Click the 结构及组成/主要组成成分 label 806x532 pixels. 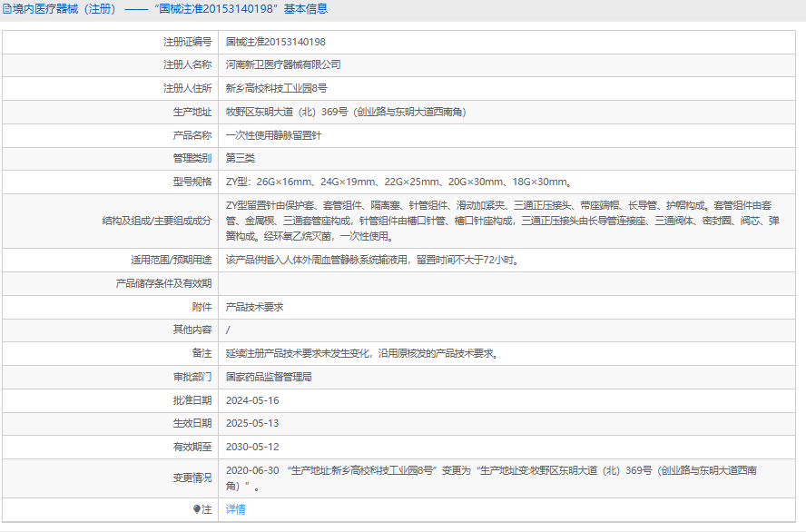(157, 221)
